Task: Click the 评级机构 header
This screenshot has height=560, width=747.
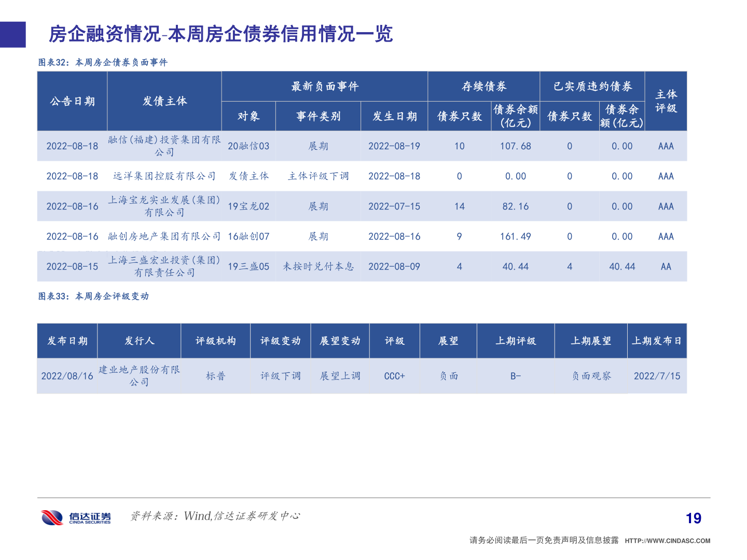Action: [215, 341]
